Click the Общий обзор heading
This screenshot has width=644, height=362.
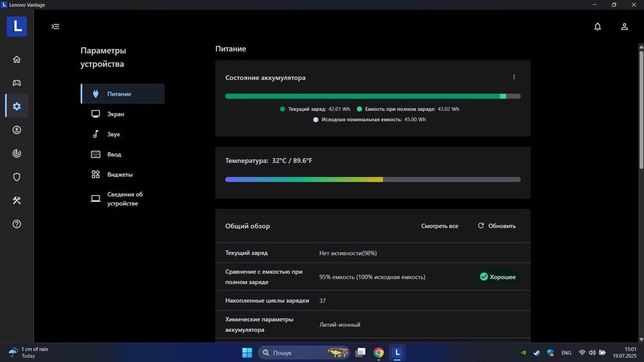pyautogui.click(x=247, y=226)
